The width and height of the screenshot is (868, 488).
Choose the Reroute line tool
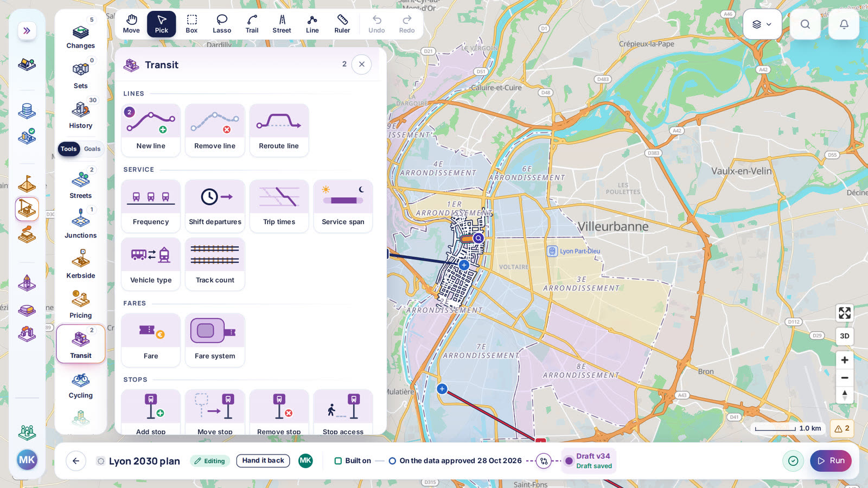[x=279, y=130]
